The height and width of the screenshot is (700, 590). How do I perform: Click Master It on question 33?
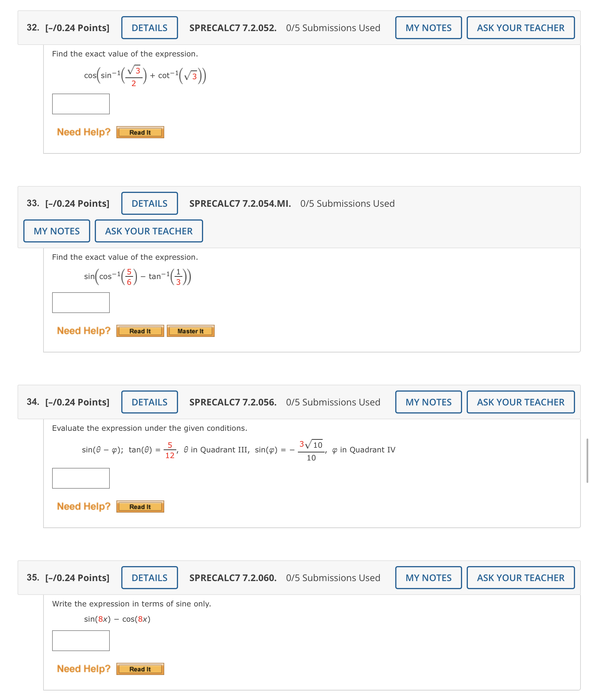(x=190, y=331)
